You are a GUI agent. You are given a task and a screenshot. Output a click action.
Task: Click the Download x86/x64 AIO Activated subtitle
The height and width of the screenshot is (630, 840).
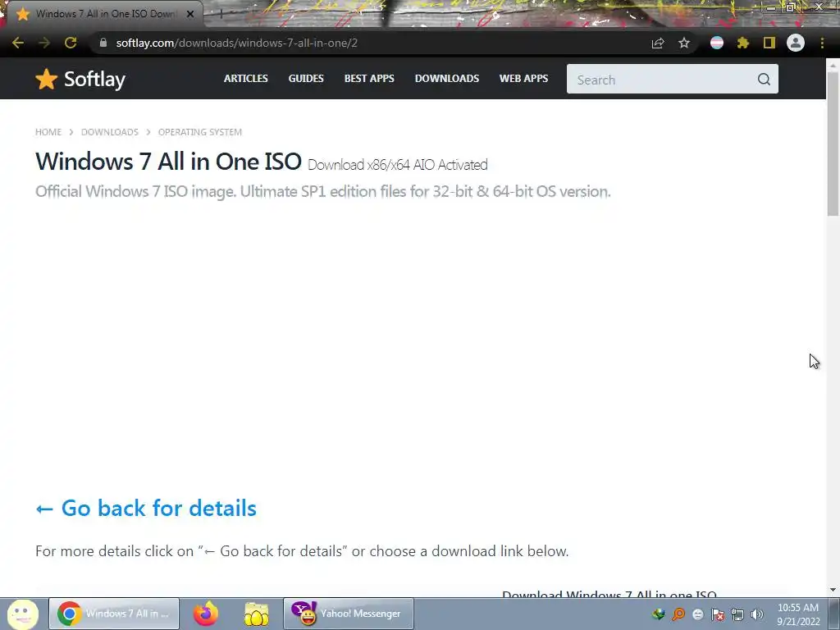click(398, 164)
